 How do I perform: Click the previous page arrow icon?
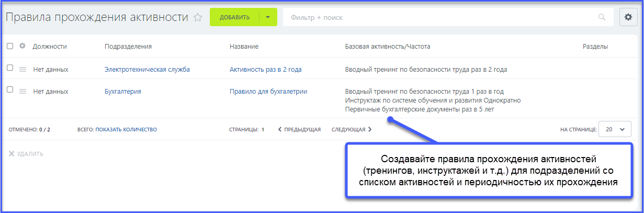point(280,129)
